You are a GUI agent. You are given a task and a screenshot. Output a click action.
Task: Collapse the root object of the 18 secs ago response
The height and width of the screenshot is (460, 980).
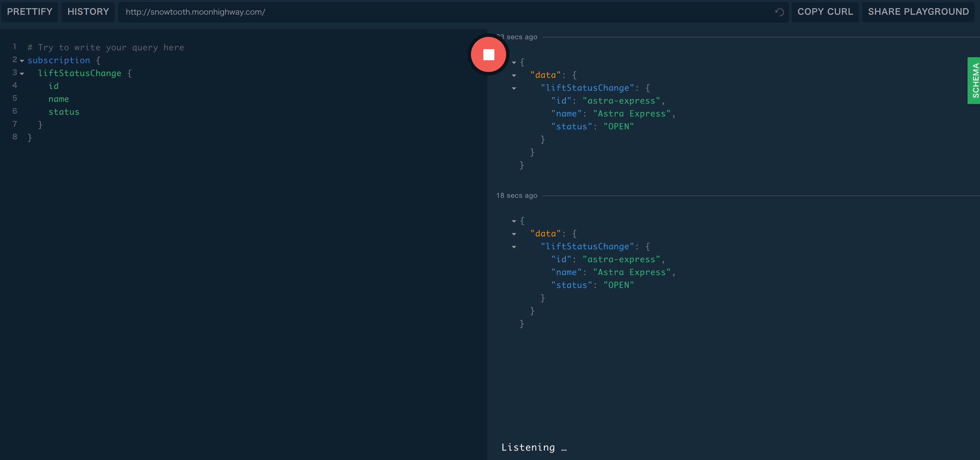(514, 221)
